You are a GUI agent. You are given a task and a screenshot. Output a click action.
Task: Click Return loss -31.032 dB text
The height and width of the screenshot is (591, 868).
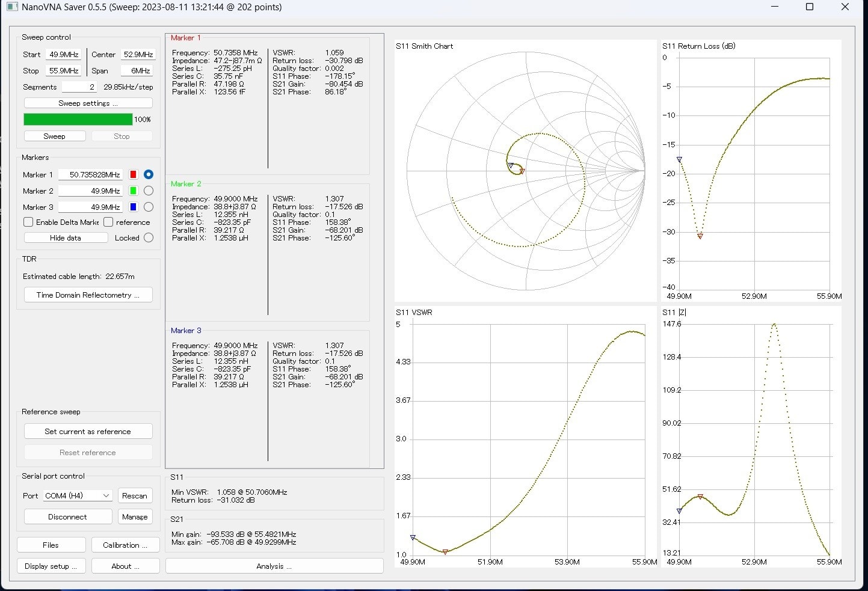click(x=213, y=500)
